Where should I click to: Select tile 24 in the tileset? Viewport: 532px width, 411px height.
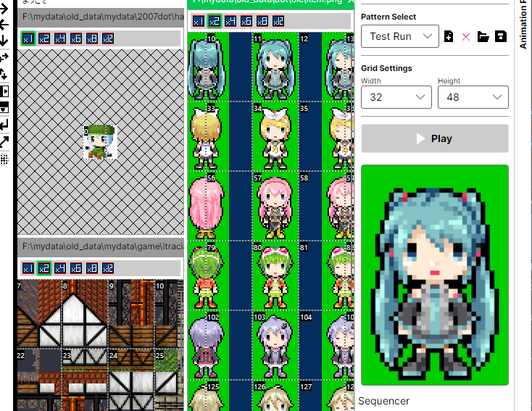point(131,380)
